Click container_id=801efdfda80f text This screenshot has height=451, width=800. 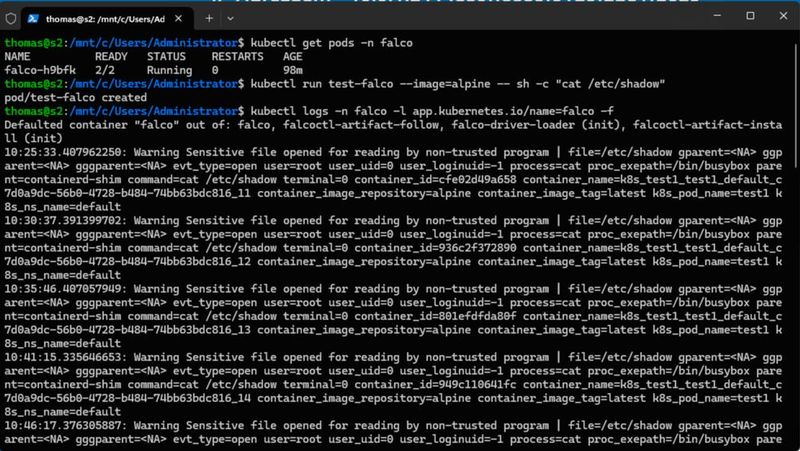click(435, 316)
